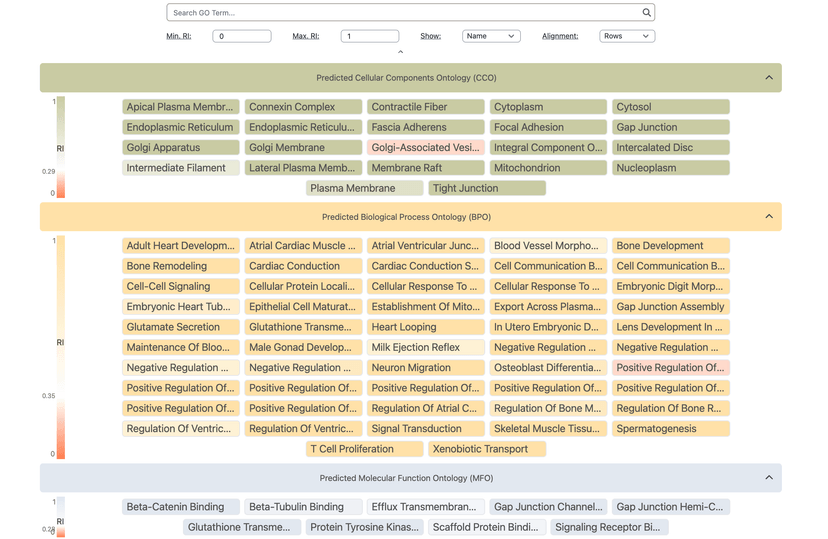This screenshot has width=828, height=539.
Task: Select the Heart Looping process tag
Action: [x=426, y=327]
